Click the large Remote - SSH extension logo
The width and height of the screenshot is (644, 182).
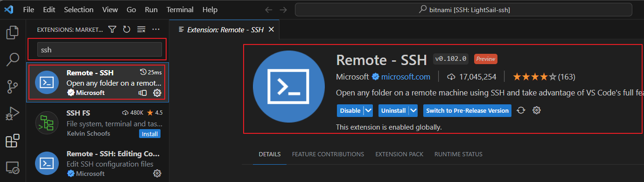pos(288,87)
